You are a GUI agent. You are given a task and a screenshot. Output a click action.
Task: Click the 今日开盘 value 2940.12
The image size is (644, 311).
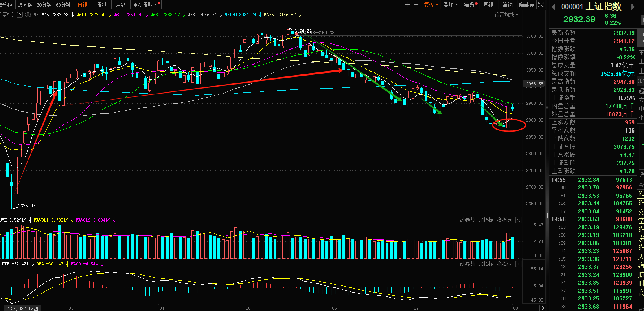tap(624, 41)
